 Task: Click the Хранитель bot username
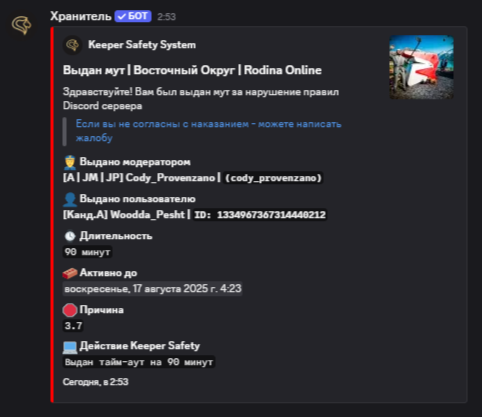[81, 16]
